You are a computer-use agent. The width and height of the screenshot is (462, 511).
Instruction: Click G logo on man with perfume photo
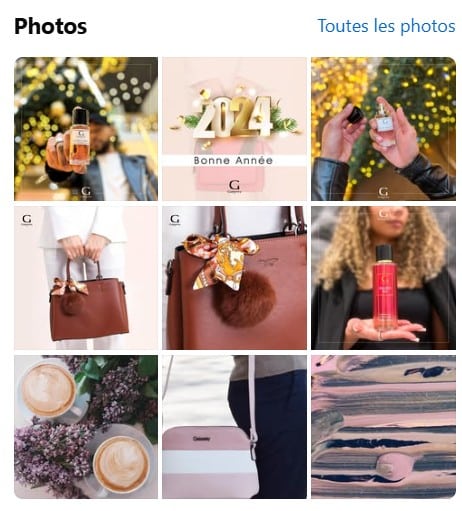(x=86, y=192)
